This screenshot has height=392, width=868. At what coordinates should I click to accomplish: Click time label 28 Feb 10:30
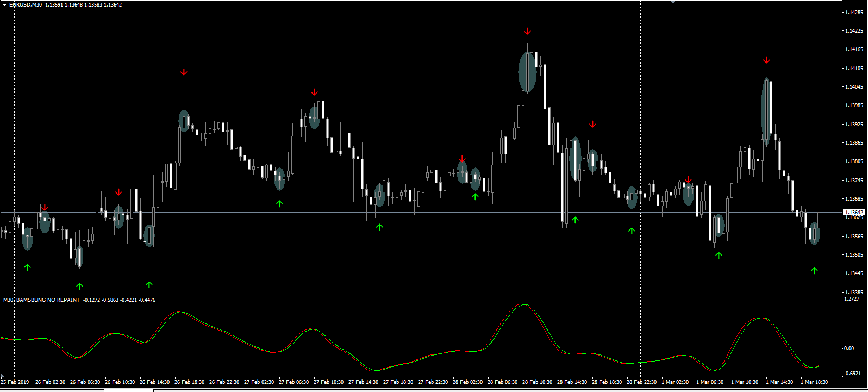[x=537, y=382]
